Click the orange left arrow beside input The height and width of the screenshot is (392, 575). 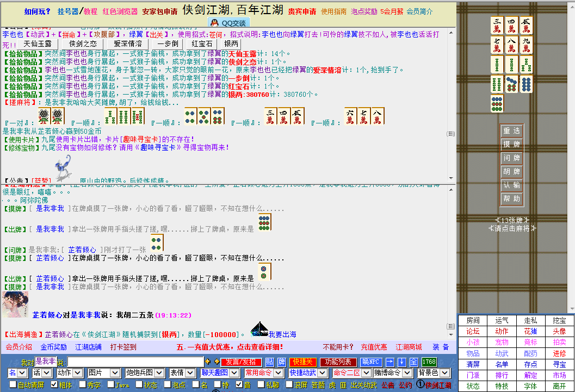point(208,362)
